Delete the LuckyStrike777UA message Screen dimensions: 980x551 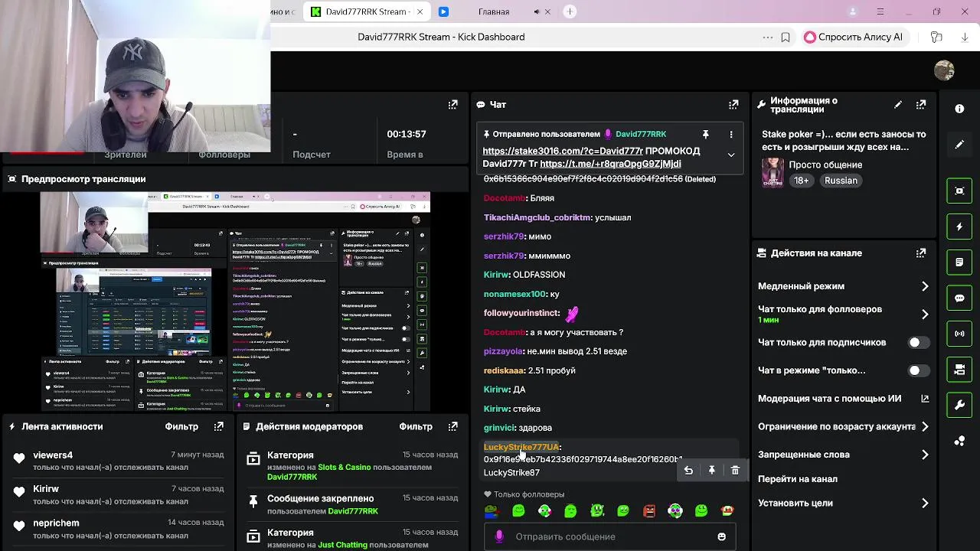coord(735,471)
